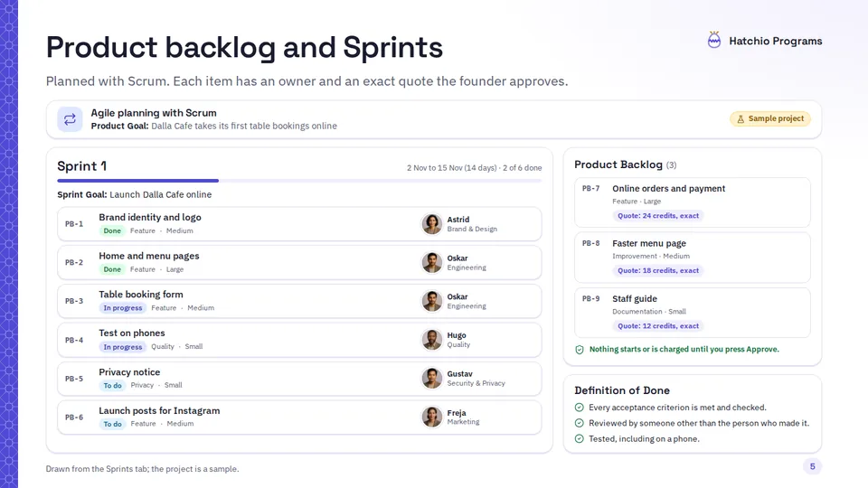Click the PB-9 item ID
868x488 pixels.
tap(590, 299)
